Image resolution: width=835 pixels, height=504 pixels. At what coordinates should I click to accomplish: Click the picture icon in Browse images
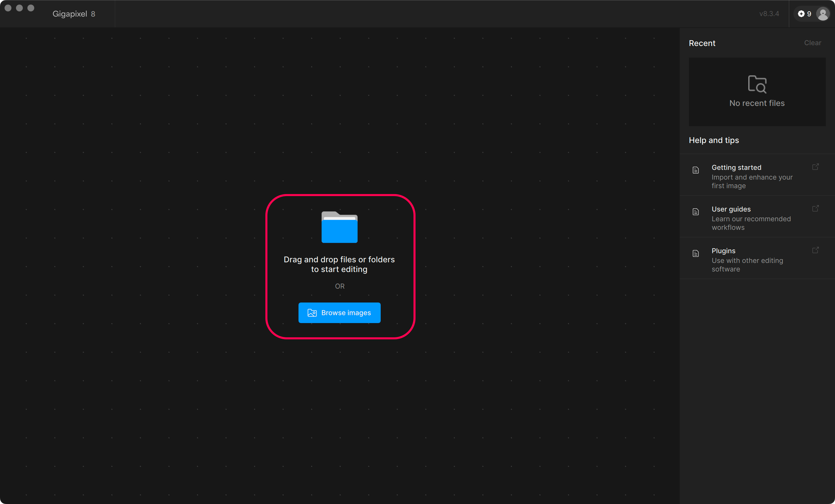tap(312, 313)
